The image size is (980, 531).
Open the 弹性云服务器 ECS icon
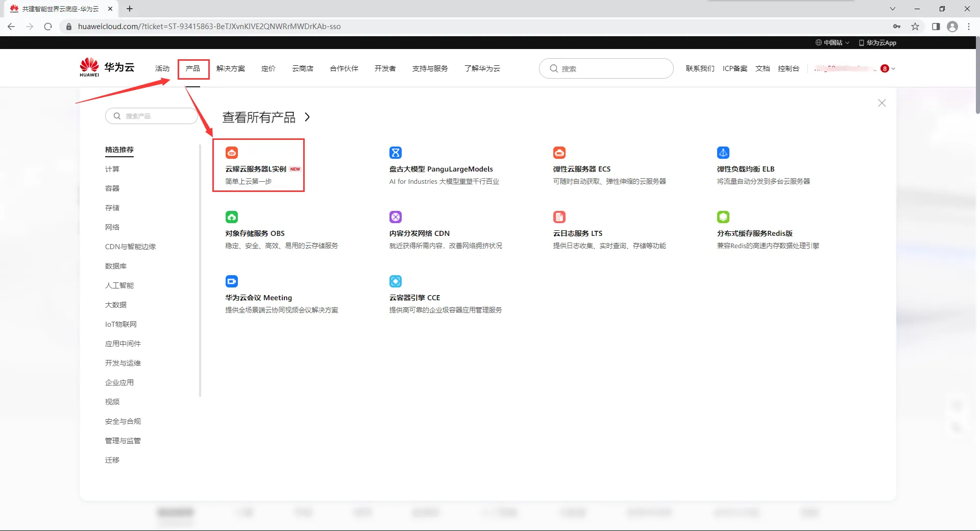pyautogui.click(x=559, y=153)
